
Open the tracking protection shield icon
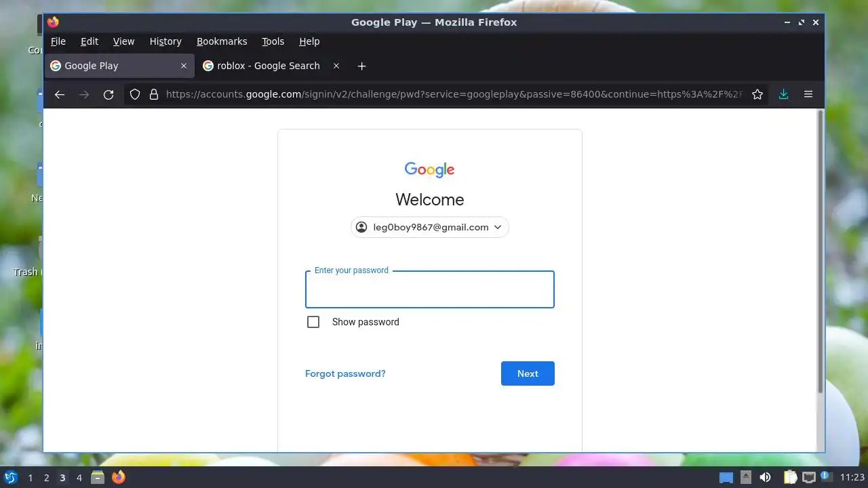pos(135,95)
